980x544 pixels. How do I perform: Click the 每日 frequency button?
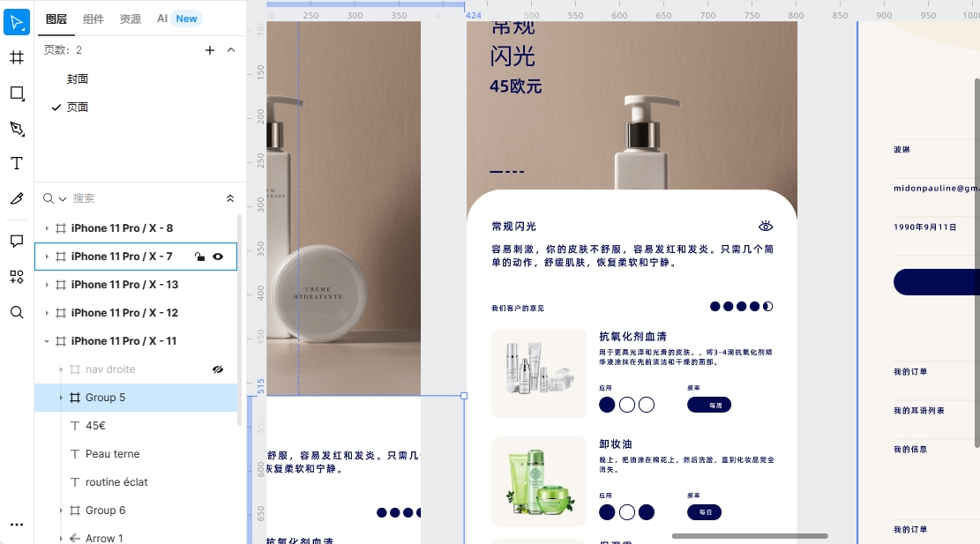coord(705,512)
